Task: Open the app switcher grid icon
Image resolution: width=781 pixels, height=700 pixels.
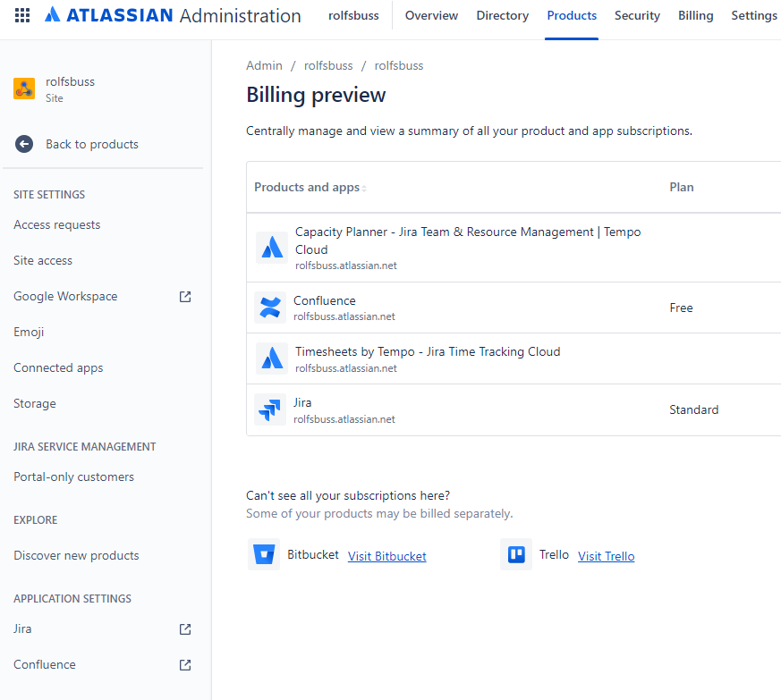Action: pos(22,15)
